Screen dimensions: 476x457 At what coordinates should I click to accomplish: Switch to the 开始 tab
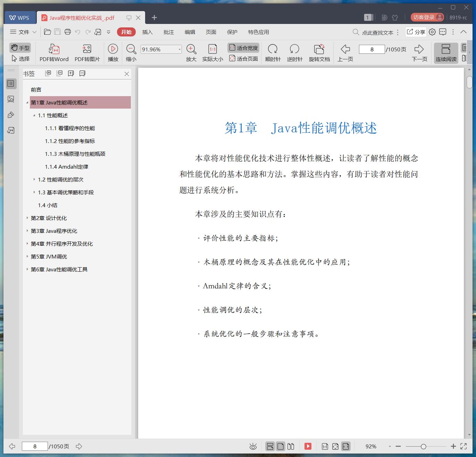pyautogui.click(x=126, y=32)
